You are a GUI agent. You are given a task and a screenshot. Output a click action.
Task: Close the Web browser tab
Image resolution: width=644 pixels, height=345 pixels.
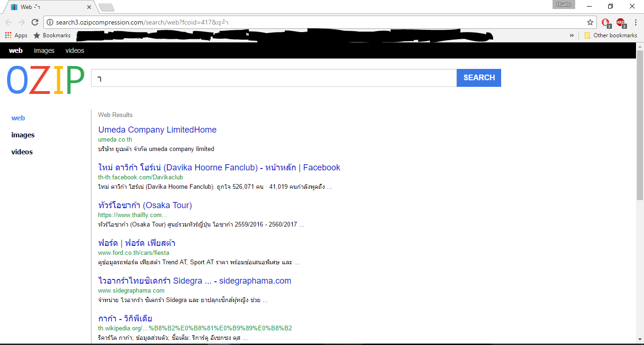point(90,7)
